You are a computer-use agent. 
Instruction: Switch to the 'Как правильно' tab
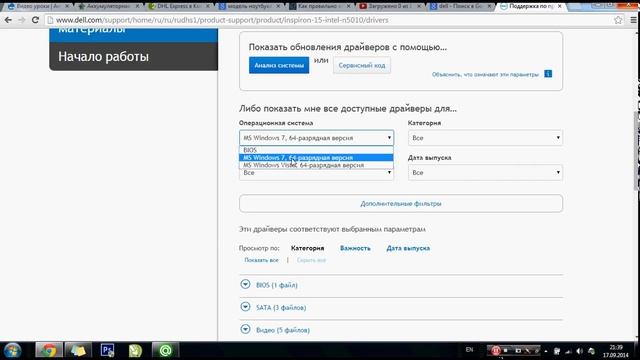pos(320,6)
